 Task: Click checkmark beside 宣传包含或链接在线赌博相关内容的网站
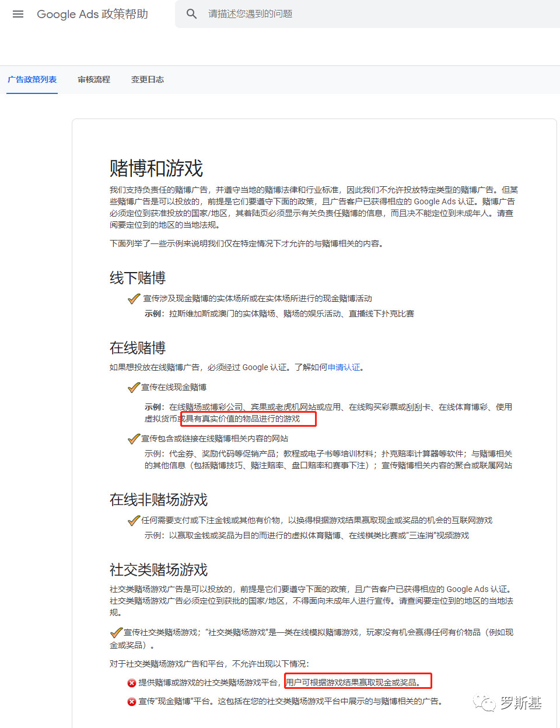(134, 439)
